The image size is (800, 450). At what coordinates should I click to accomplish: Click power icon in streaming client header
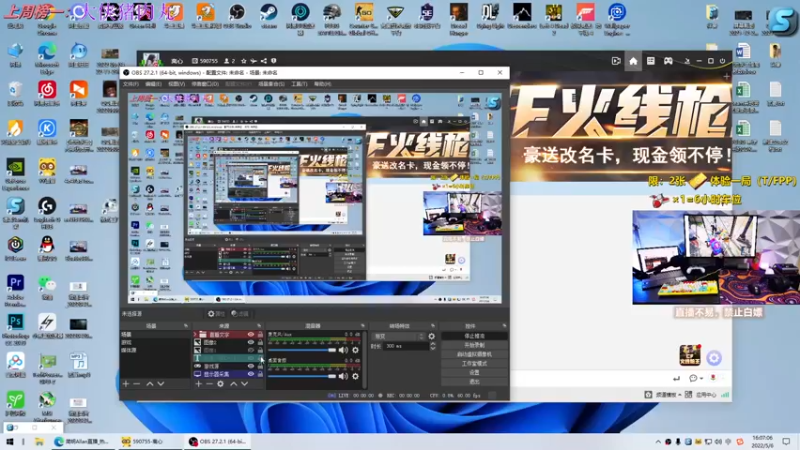(x=722, y=61)
